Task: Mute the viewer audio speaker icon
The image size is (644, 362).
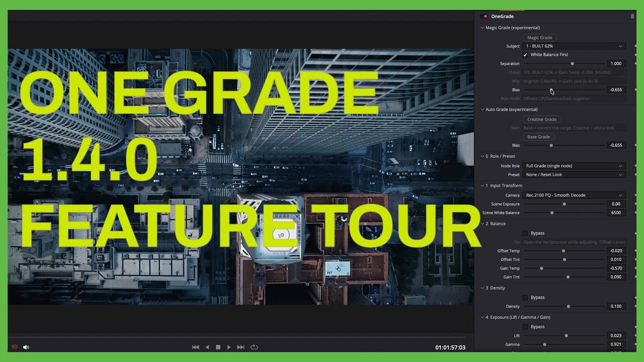Action: pyautogui.click(x=26, y=347)
